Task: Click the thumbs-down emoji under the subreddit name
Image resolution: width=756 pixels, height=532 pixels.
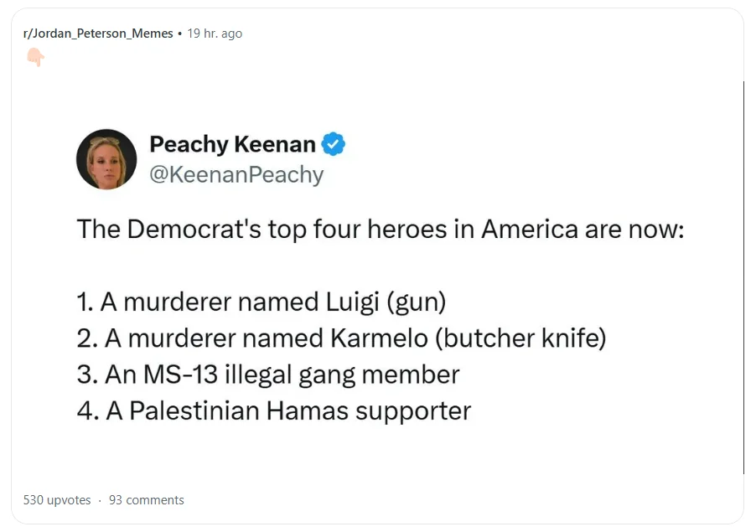Action: [34, 57]
